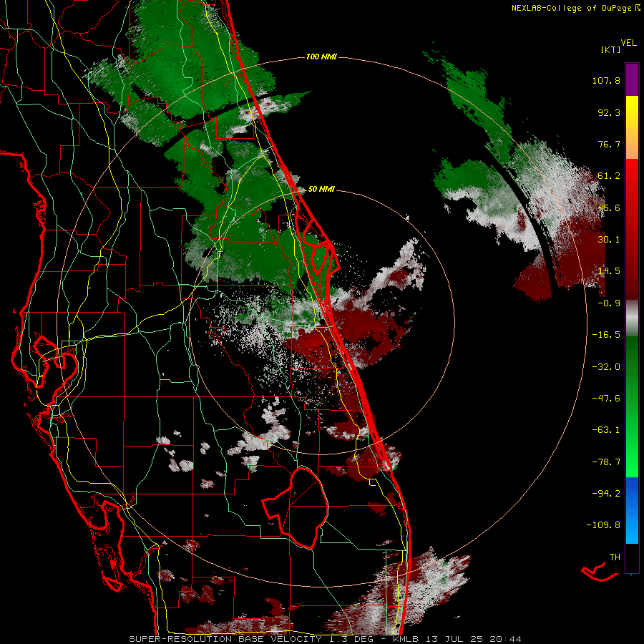The height and width of the screenshot is (644, 644).
Task: Click the "[KT]" units label
Action: (611, 49)
